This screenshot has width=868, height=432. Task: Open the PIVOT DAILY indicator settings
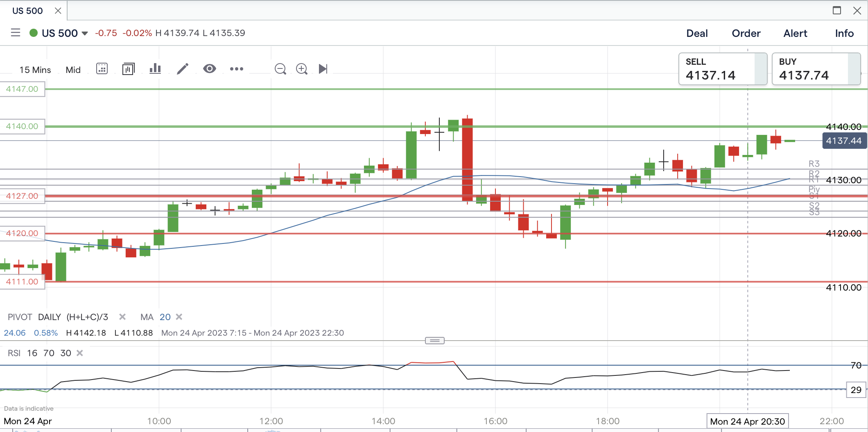click(58, 317)
